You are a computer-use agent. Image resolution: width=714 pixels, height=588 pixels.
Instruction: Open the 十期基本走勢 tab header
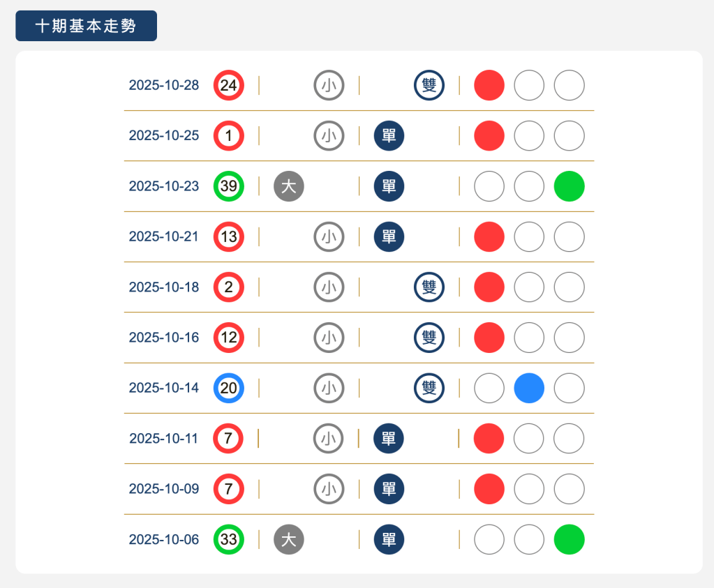[x=86, y=26]
